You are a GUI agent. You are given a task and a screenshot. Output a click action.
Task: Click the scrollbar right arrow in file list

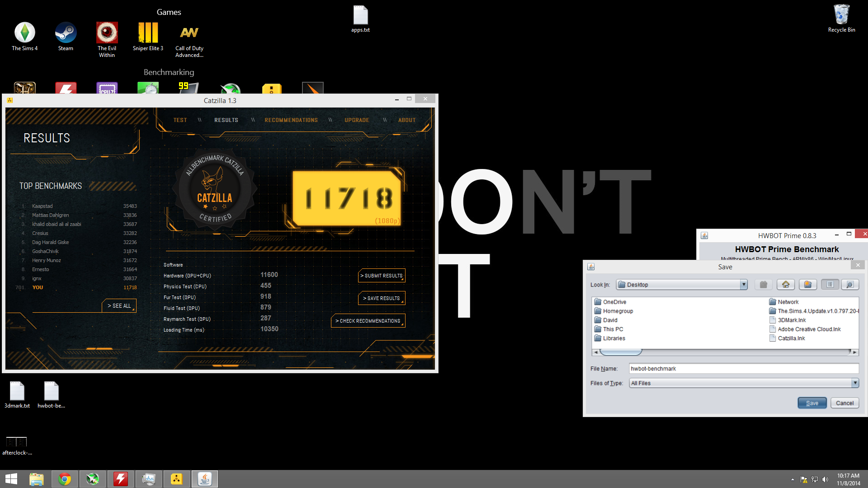pos(855,352)
